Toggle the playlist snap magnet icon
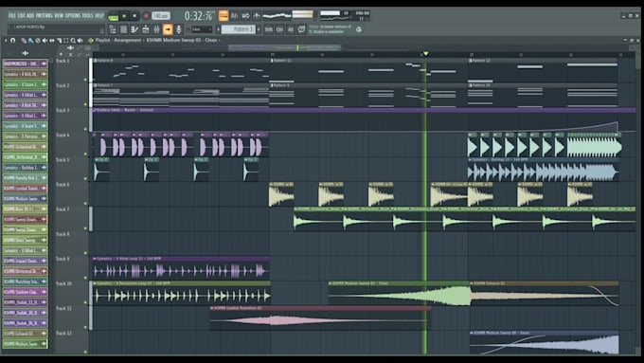 (12, 41)
